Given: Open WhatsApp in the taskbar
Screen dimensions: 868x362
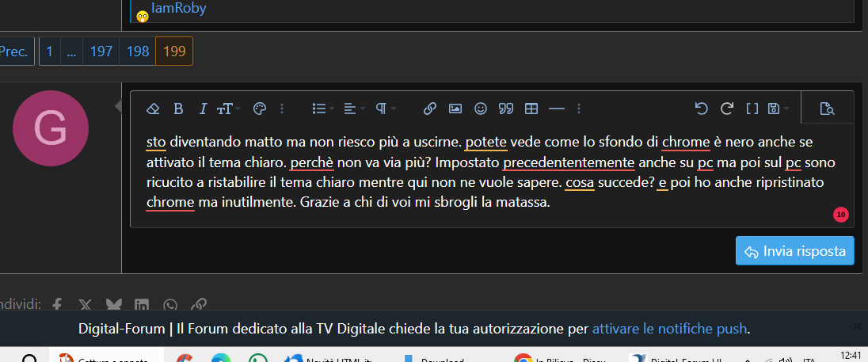Looking at the screenshot, I should [x=257, y=359].
